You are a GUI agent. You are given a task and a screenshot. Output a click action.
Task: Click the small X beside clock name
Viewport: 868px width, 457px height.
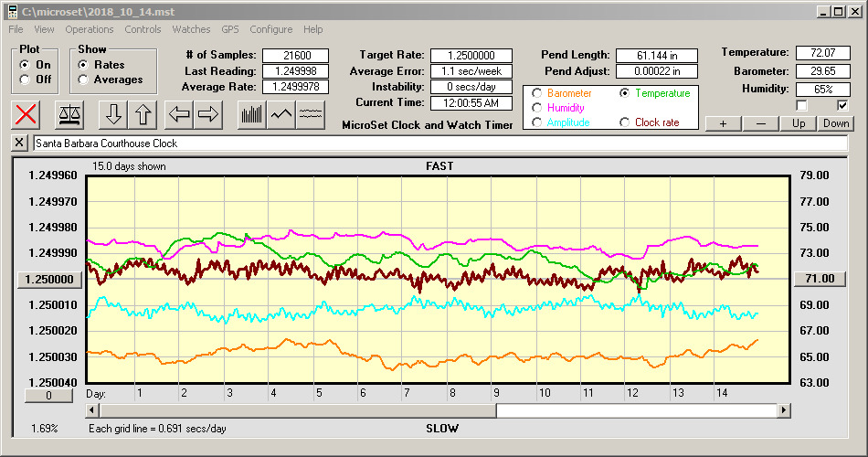click(x=19, y=143)
